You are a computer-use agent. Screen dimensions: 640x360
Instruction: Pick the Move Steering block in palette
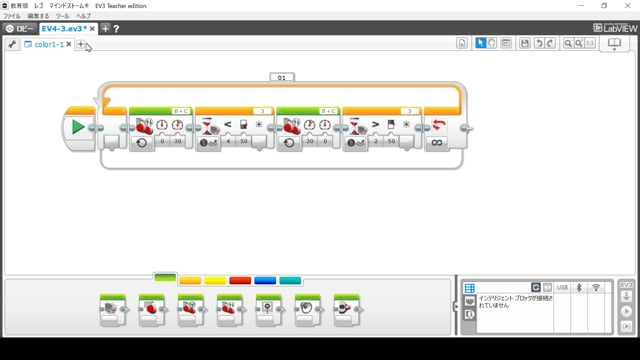(x=191, y=310)
